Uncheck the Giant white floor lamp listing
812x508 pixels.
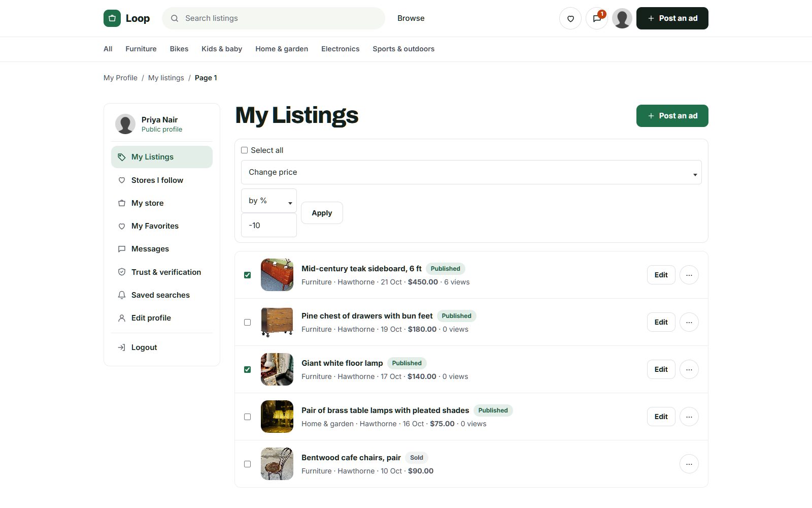pyautogui.click(x=248, y=369)
